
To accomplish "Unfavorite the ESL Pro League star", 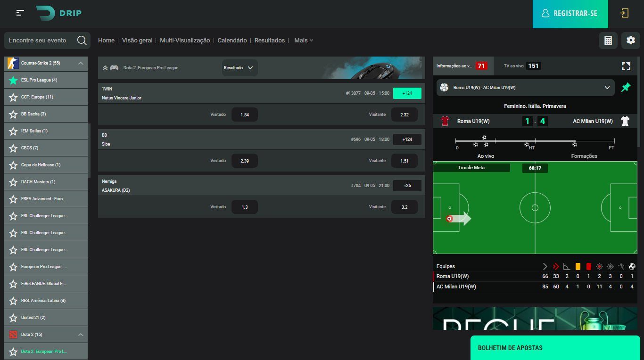I will tap(13, 80).
